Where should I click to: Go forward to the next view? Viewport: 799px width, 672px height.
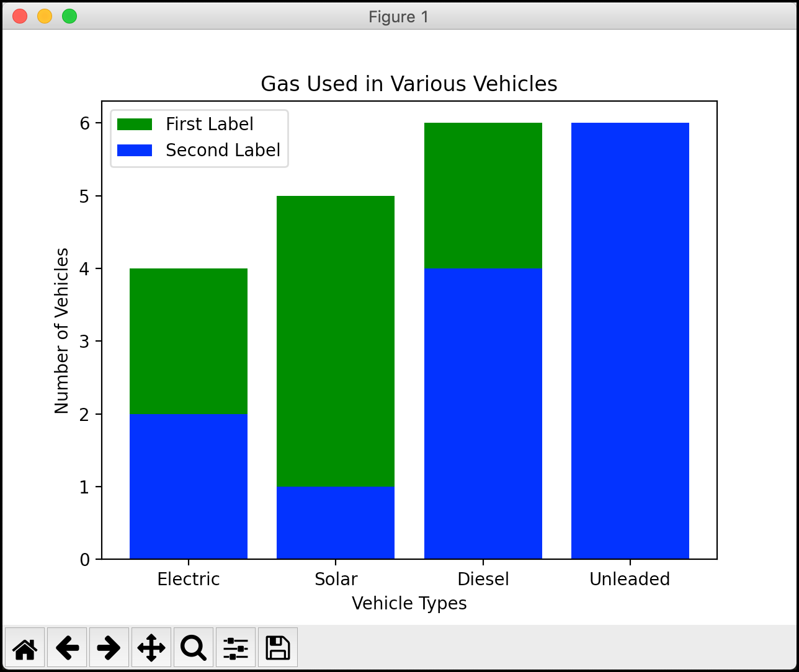[109, 648]
